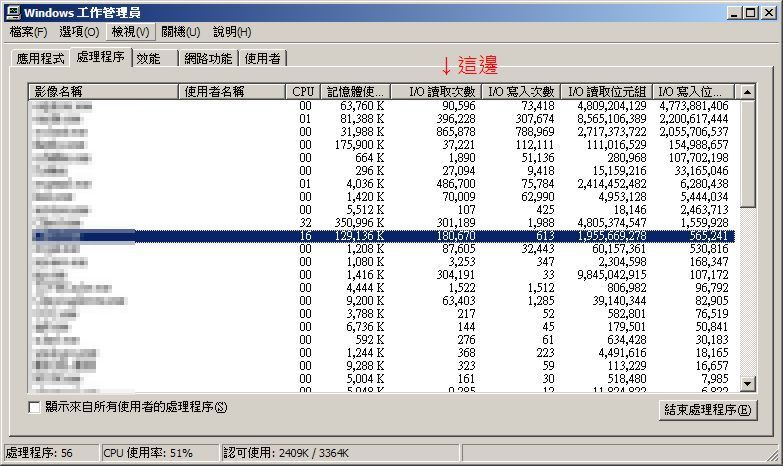The height and width of the screenshot is (466, 783).
Task: Sort by CPU column header
Action: tap(303, 91)
